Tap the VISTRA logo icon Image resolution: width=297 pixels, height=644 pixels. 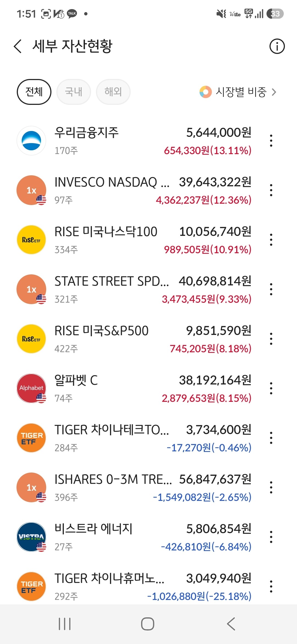31,537
